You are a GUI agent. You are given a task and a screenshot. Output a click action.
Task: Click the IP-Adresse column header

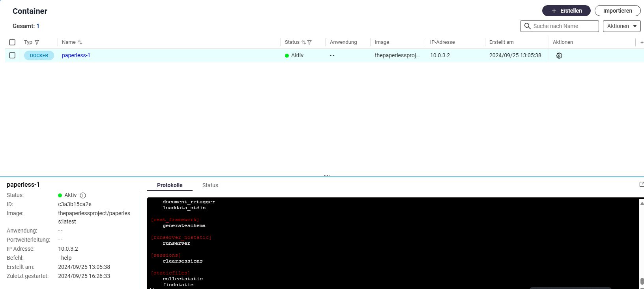(442, 42)
